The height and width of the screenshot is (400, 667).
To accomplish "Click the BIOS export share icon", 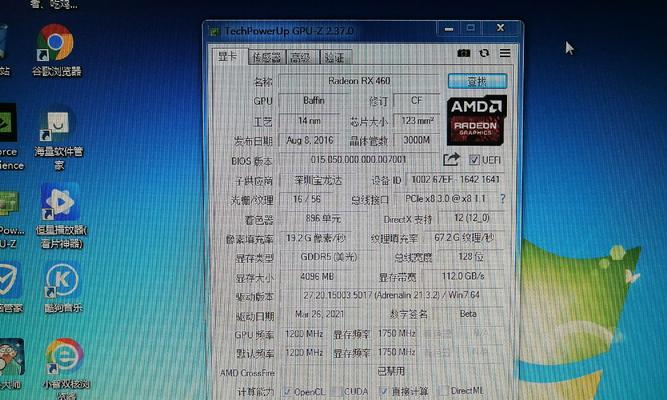I will point(451,160).
